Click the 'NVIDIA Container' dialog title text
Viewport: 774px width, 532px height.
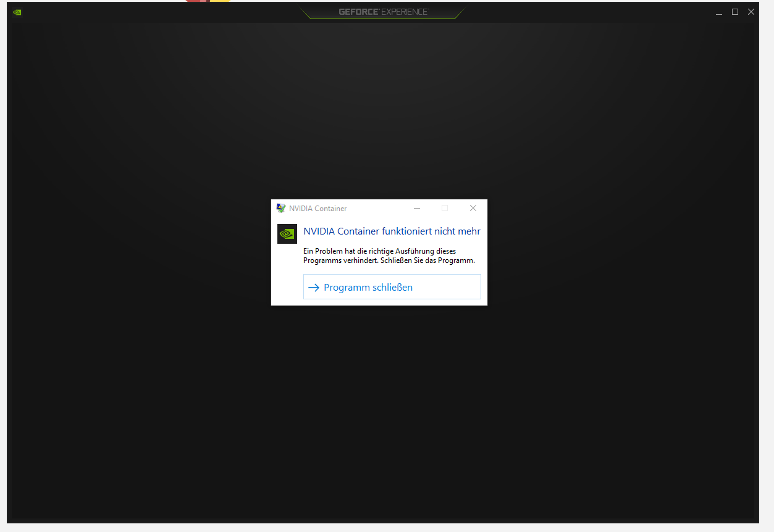[x=318, y=209]
